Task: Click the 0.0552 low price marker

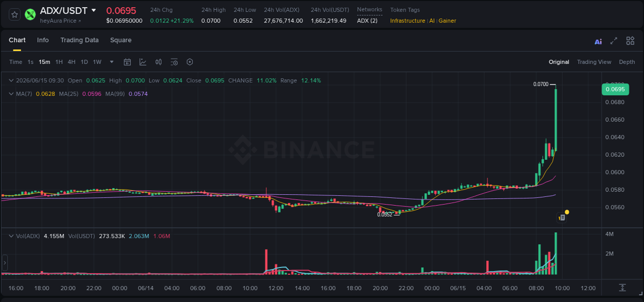Action: coord(384,214)
